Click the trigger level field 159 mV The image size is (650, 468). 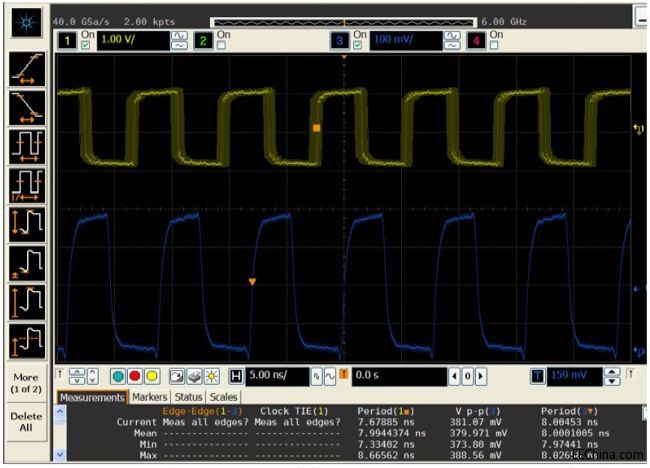tap(574, 376)
